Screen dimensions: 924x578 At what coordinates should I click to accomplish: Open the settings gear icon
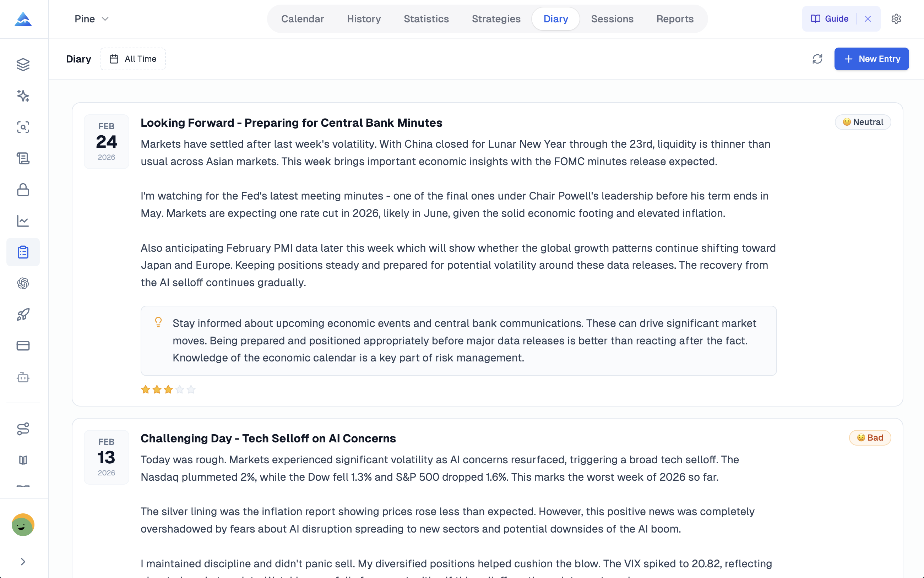[896, 19]
